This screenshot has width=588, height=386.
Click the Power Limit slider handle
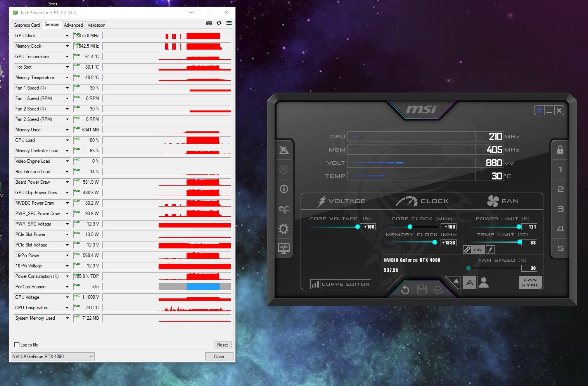click(519, 227)
